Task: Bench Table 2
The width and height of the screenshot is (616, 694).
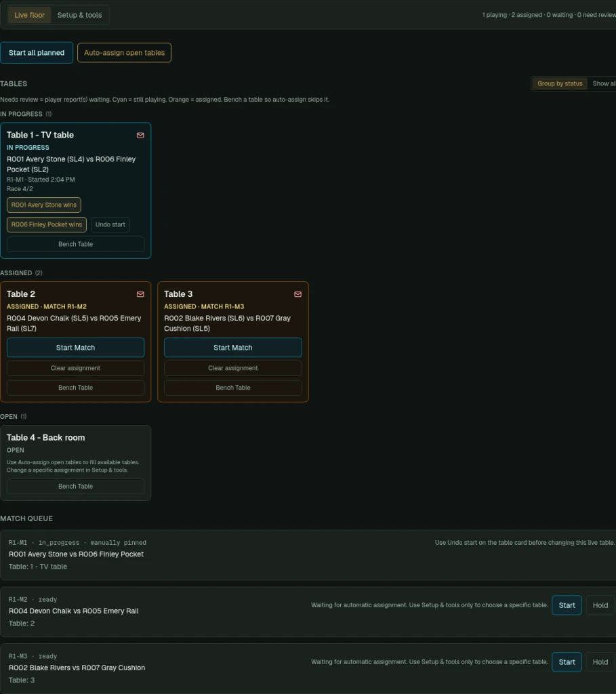Action: pyautogui.click(x=76, y=388)
